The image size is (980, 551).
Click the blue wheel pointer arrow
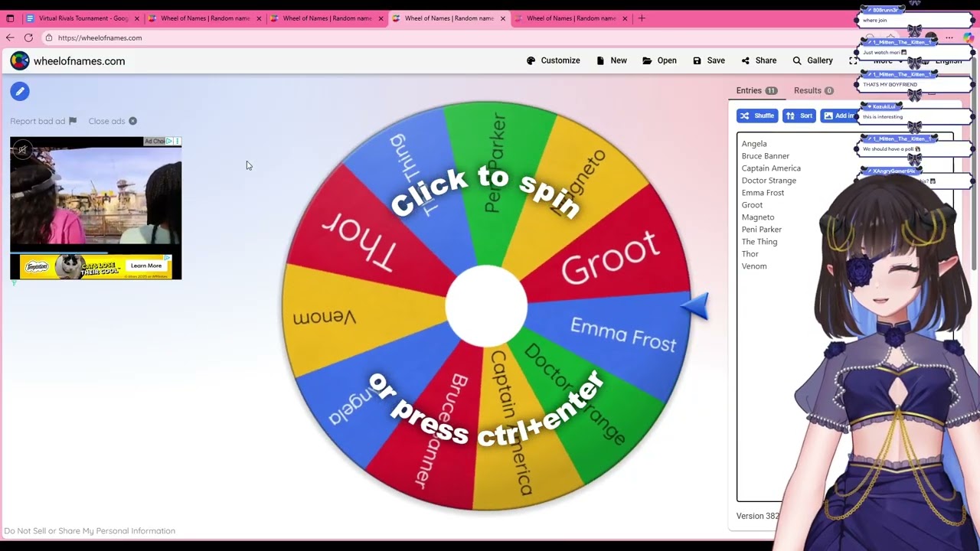[694, 306]
